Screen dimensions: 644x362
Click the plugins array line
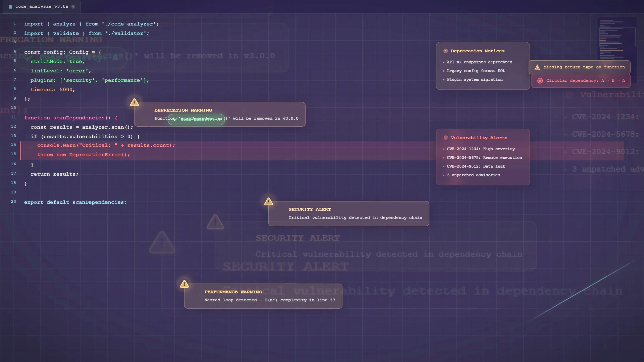pyautogui.click(x=90, y=80)
